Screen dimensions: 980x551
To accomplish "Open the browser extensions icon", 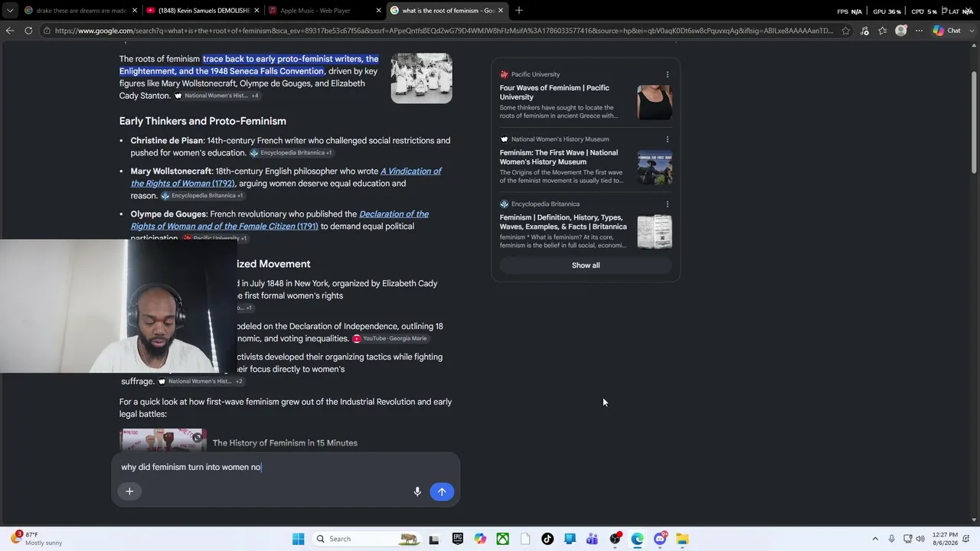I will [864, 31].
